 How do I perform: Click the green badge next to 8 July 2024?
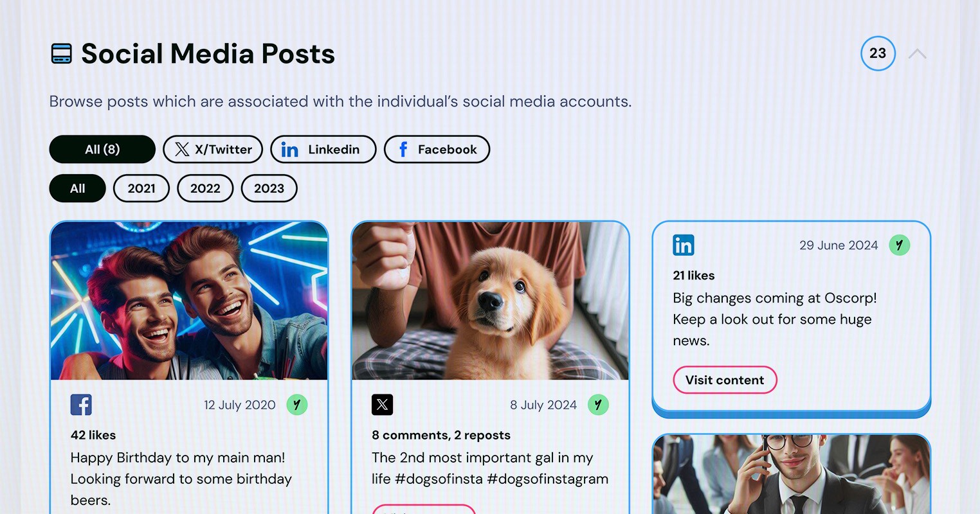coord(599,405)
